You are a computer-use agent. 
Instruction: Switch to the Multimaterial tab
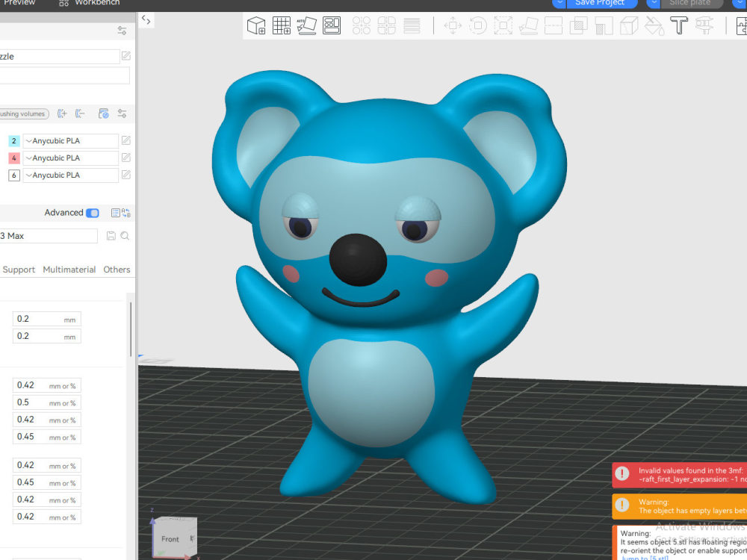[x=69, y=270]
